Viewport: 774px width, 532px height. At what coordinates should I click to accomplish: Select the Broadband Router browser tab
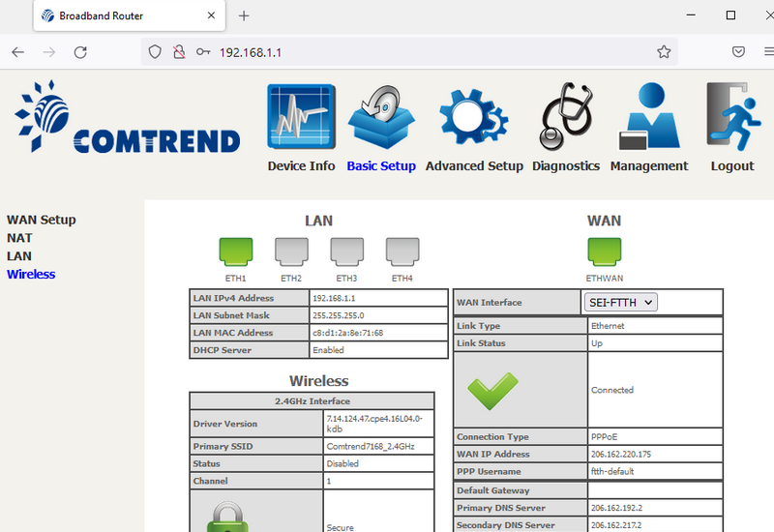(130, 15)
